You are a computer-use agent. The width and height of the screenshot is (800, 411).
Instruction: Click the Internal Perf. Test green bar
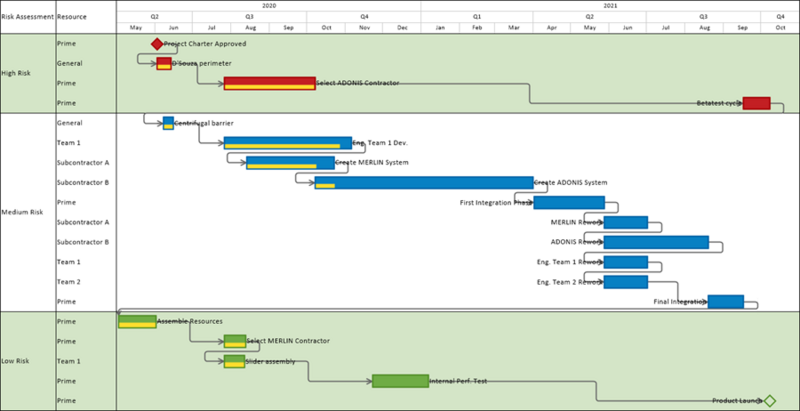pyautogui.click(x=401, y=381)
